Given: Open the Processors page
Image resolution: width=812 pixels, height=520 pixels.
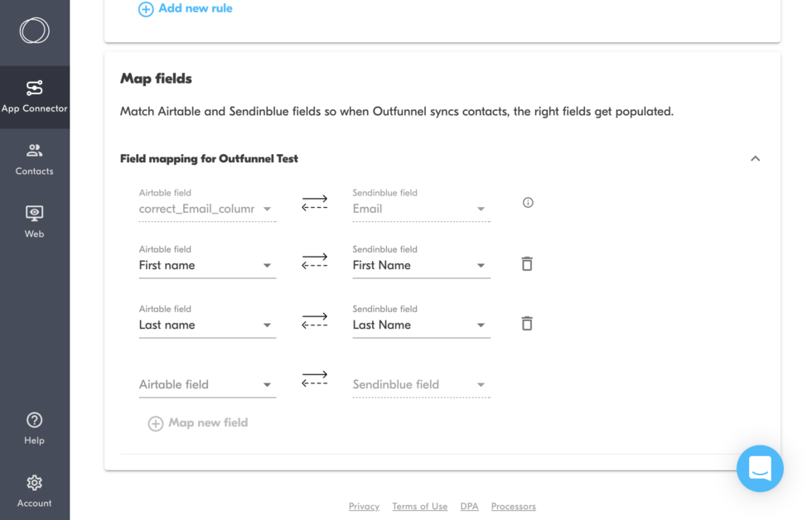Looking at the screenshot, I should coord(513,506).
